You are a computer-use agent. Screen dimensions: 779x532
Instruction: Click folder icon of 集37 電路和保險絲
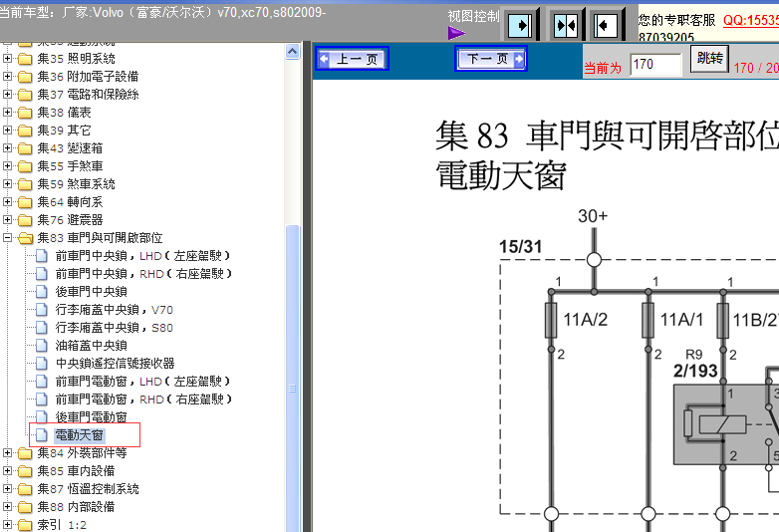(x=25, y=95)
